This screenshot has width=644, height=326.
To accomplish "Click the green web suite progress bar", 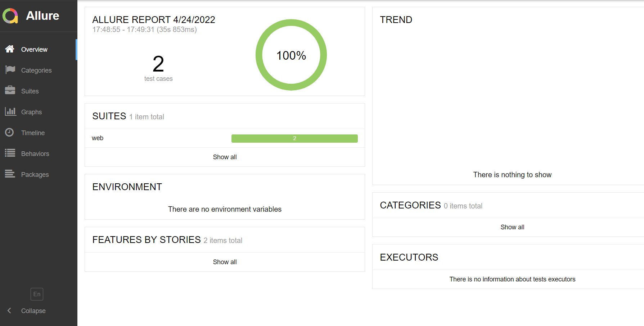I will point(294,138).
